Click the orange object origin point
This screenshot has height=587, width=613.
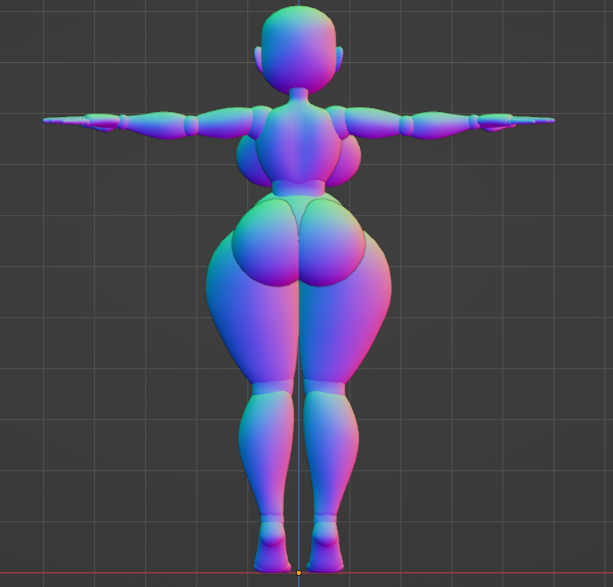point(299,573)
